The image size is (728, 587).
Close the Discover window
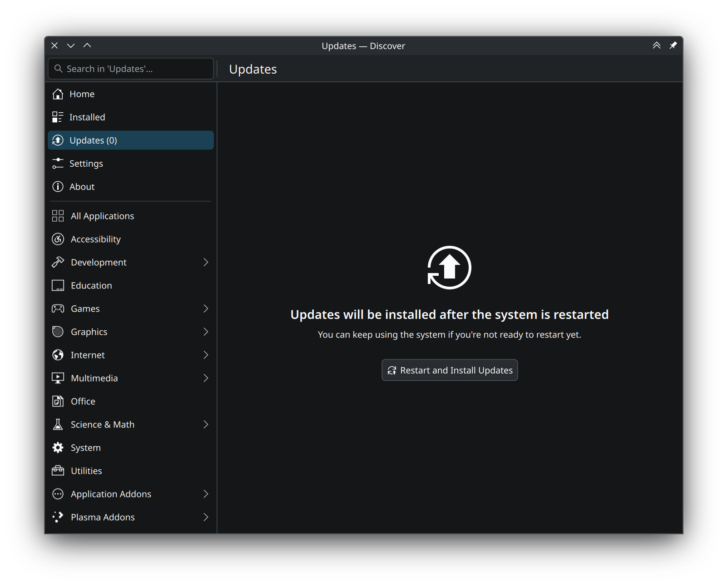(54, 45)
